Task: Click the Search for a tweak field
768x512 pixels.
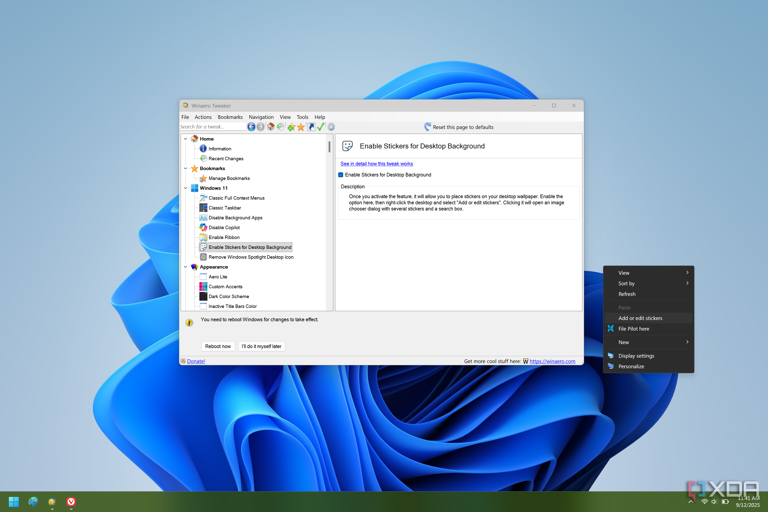Action: pos(211,127)
